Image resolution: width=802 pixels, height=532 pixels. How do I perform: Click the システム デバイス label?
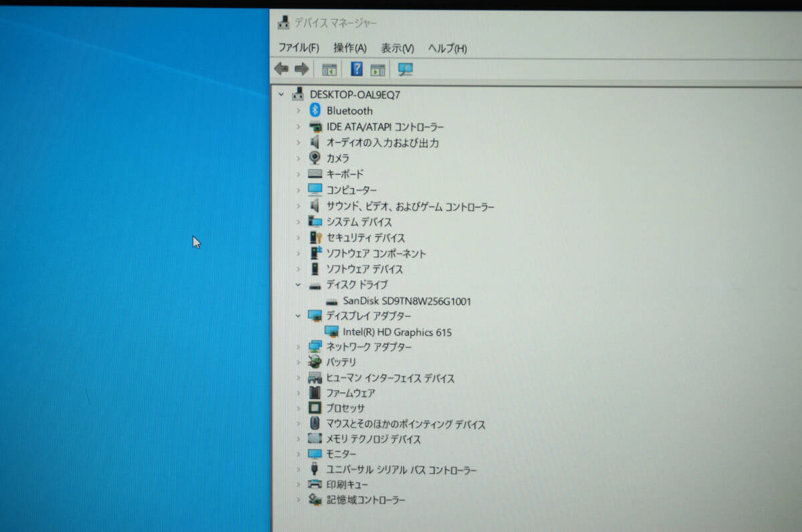(x=359, y=222)
